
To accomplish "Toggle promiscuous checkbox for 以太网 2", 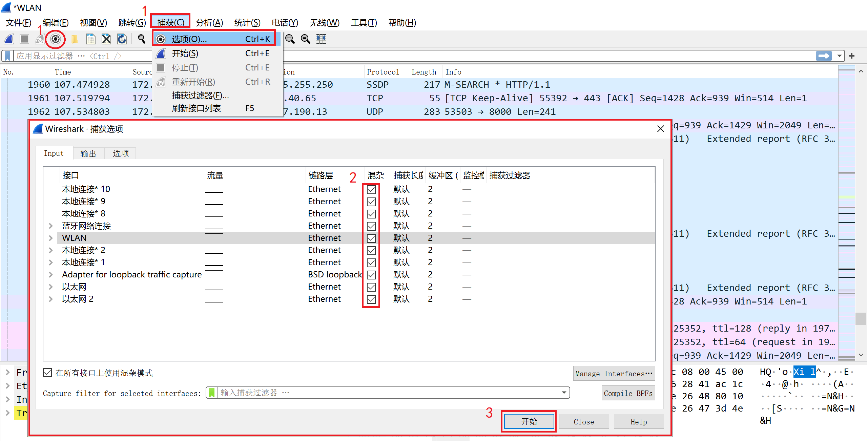I will point(371,299).
